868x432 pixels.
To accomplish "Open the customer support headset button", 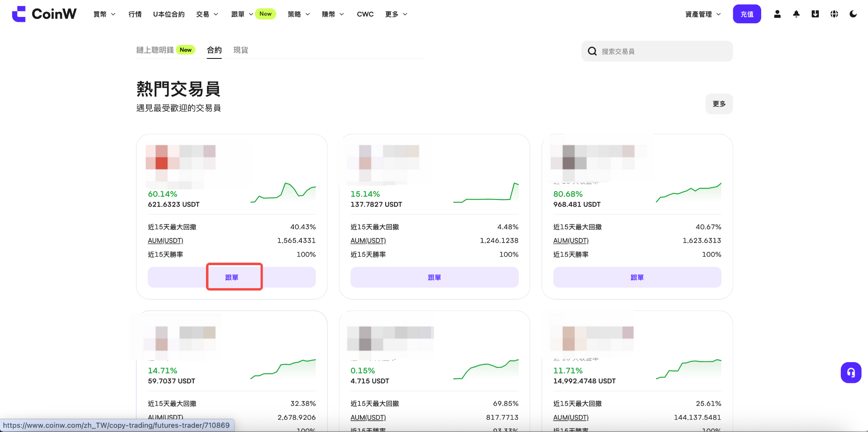I will [851, 373].
